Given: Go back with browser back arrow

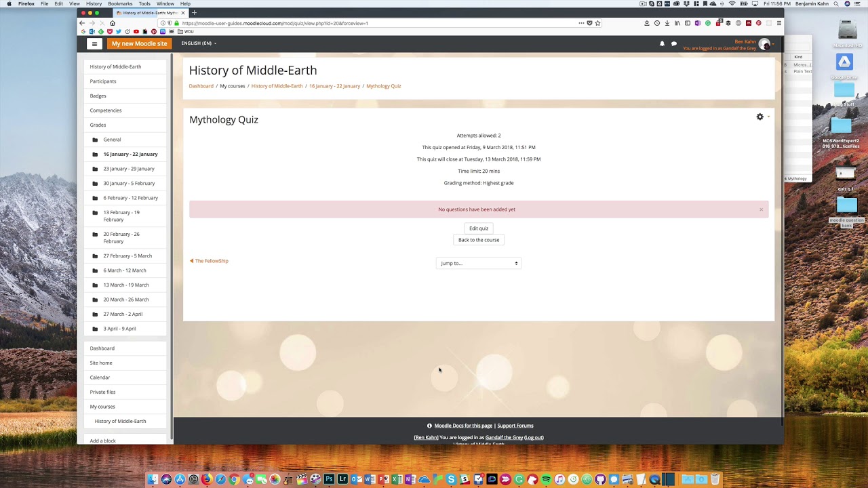Looking at the screenshot, I should point(82,23).
